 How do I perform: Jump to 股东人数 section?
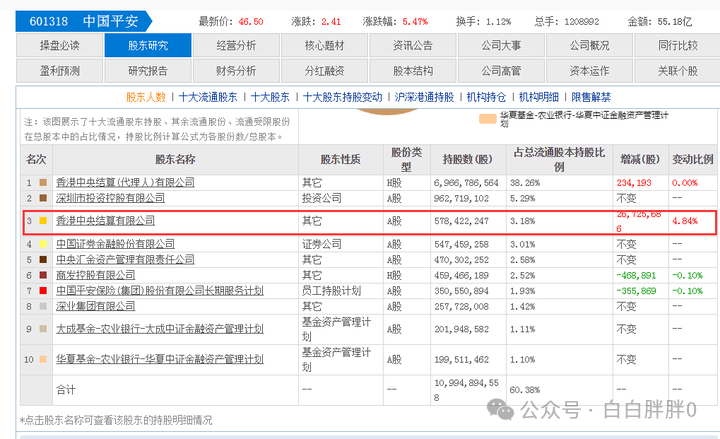pos(146,97)
